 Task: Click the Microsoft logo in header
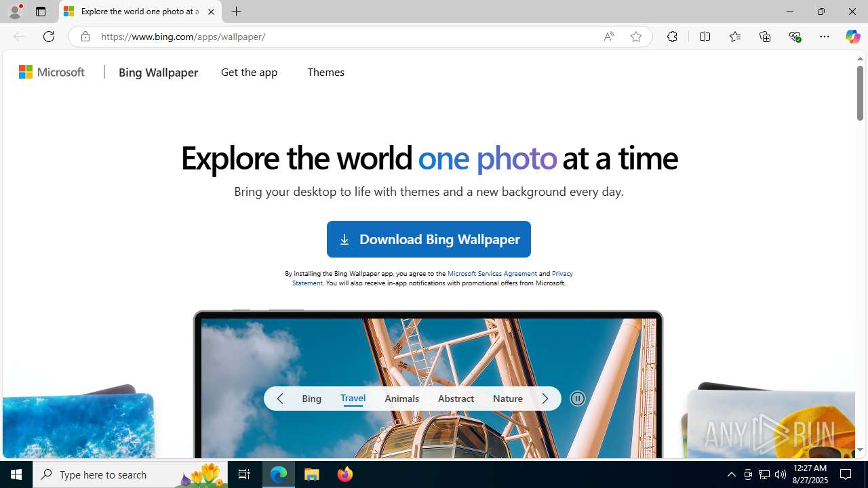[52, 72]
